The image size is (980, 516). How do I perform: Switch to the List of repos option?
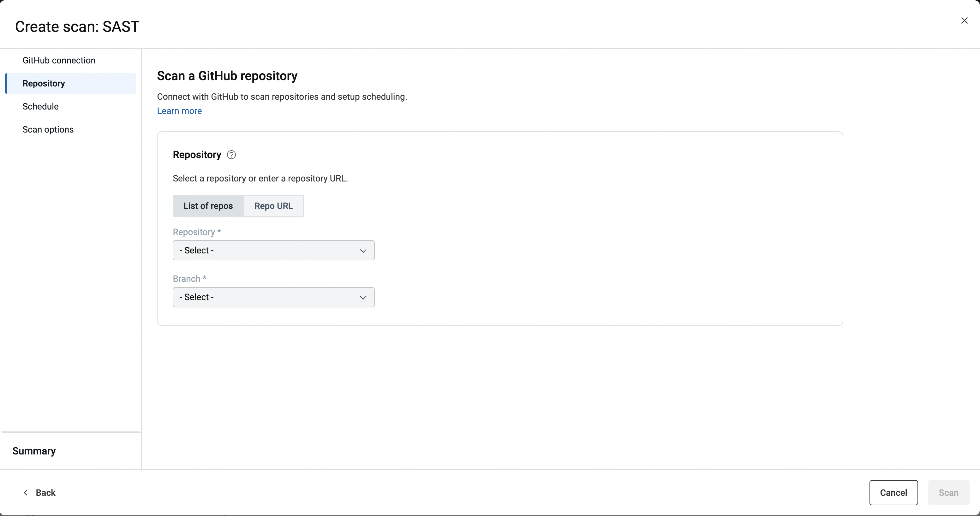pos(208,206)
